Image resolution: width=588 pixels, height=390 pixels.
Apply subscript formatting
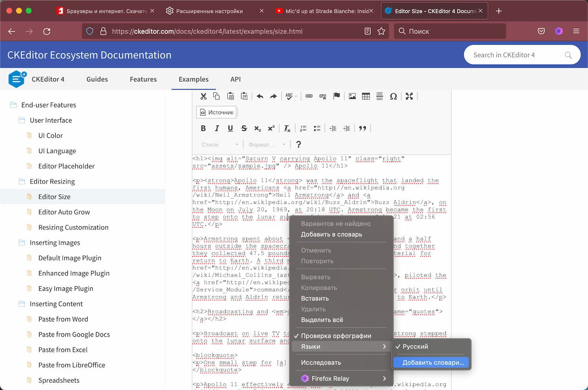tap(258, 128)
